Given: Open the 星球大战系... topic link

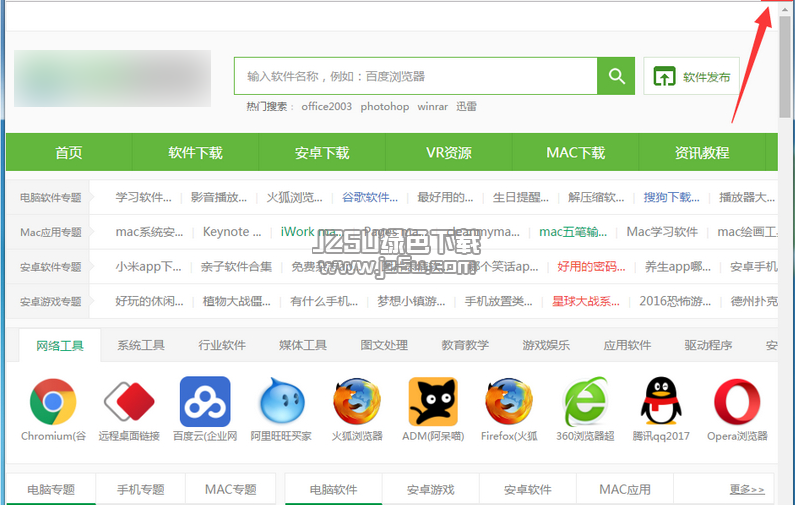Looking at the screenshot, I should pos(586,301).
